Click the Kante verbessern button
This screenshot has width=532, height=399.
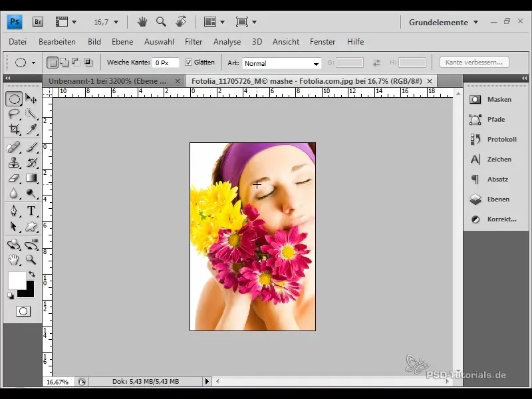474,63
